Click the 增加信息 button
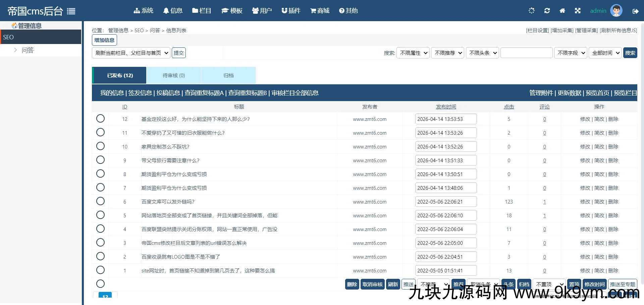Viewport: 644px width, 305px height. point(104,40)
